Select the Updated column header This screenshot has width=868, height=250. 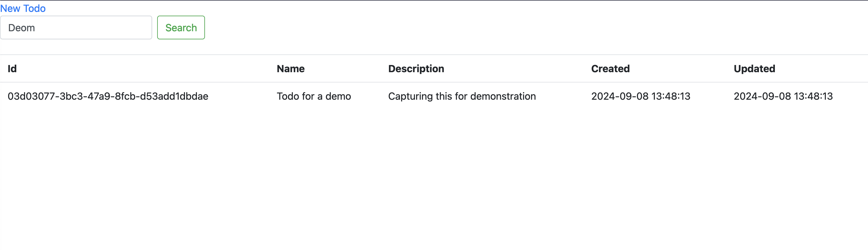pyautogui.click(x=755, y=69)
